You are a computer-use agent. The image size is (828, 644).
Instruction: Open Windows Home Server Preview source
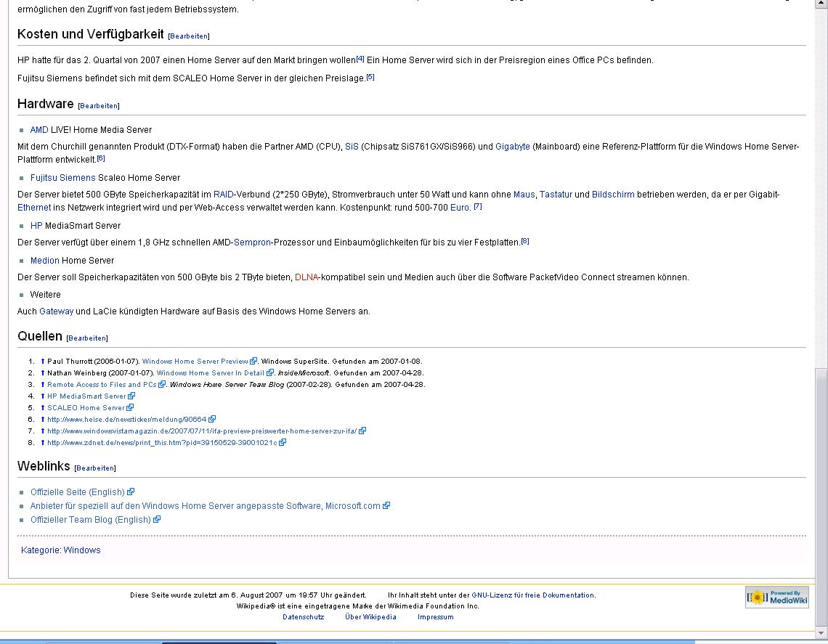click(x=195, y=362)
